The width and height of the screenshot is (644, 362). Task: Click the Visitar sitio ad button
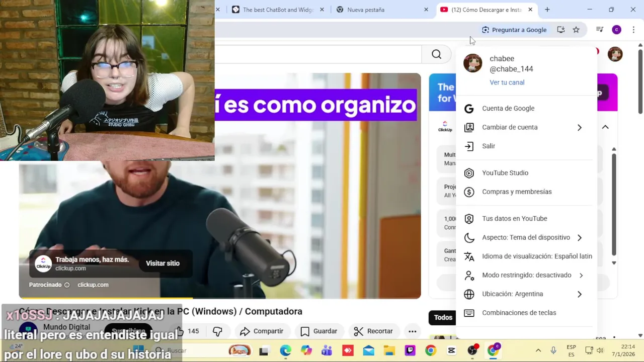pos(163,263)
